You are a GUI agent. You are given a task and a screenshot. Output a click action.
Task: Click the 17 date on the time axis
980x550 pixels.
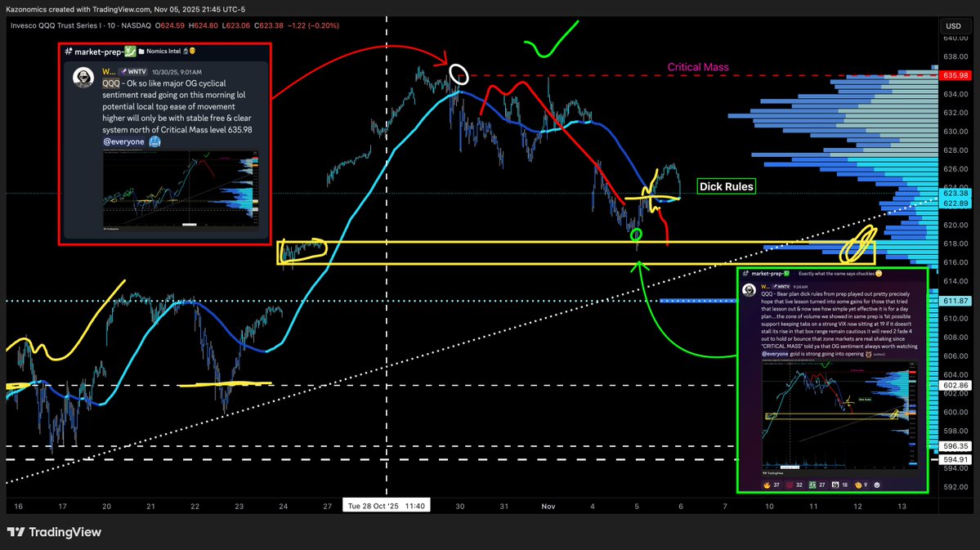[x=62, y=506]
